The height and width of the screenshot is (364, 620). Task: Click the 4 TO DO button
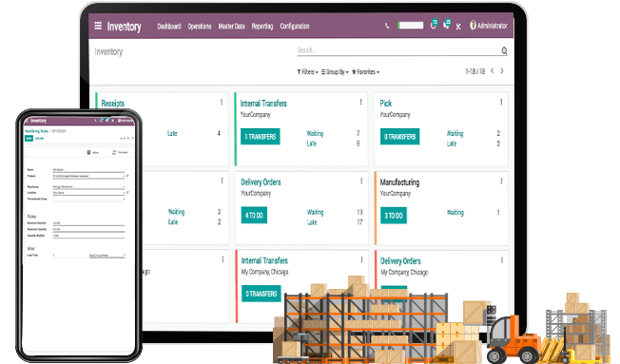coord(254,216)
